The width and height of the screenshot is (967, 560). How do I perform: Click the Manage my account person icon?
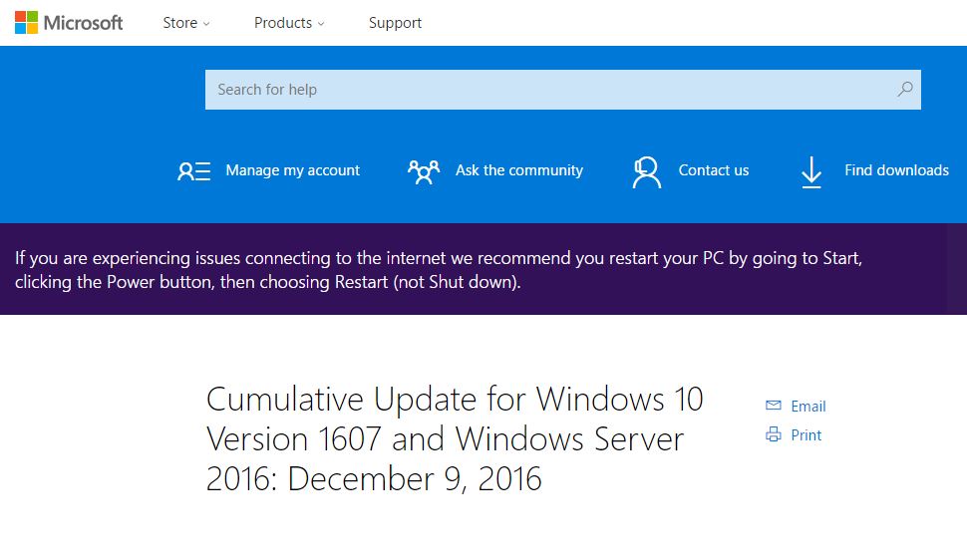[x=193, y=171]
